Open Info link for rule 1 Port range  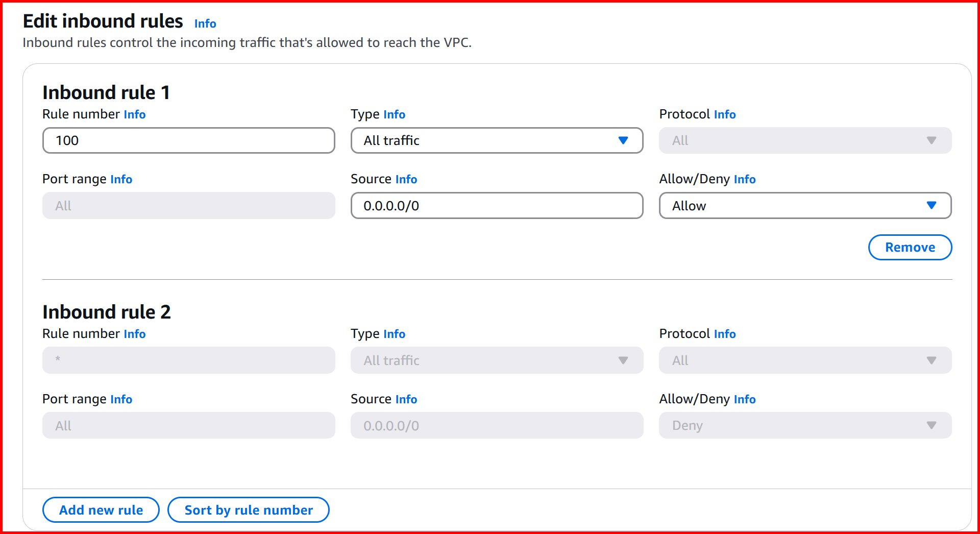[x=121, y=179]
